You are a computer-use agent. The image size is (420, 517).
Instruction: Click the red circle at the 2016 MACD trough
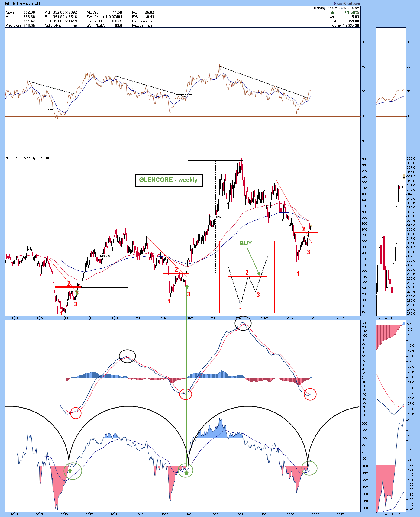76,413
